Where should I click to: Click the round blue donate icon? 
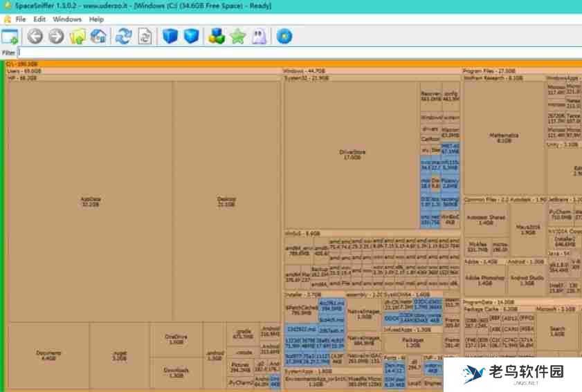284,37
